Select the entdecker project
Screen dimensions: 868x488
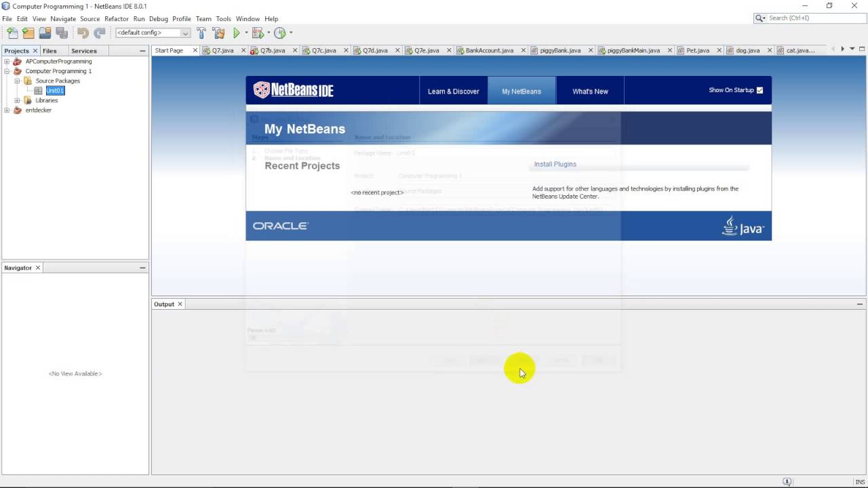(39, 110)
